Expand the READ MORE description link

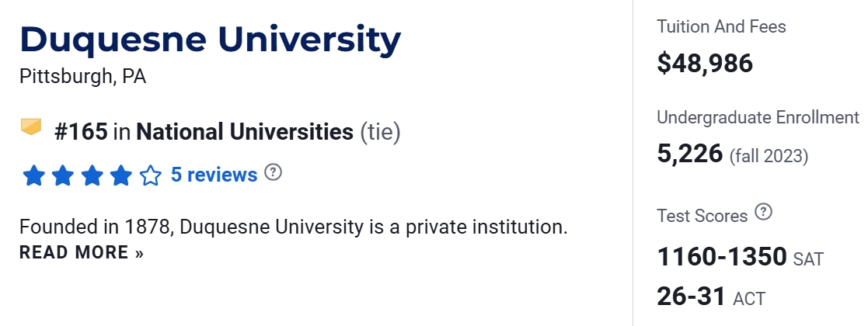tap(82, 252)
